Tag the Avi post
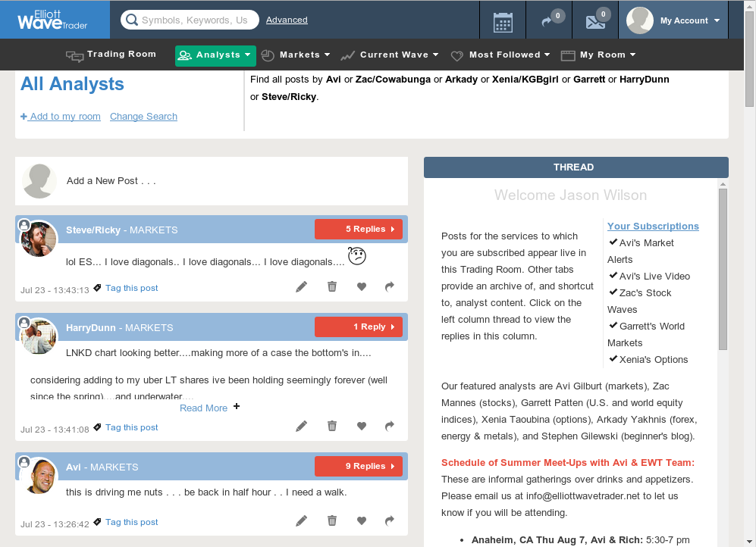The width and height of the screenshot is (756, 547). pos(131,522)
